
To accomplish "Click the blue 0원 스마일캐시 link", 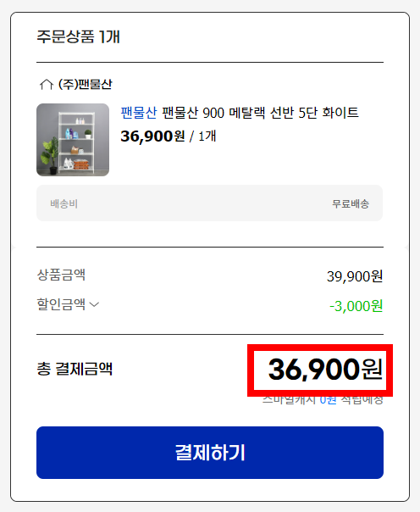I will tap(328, 399).
